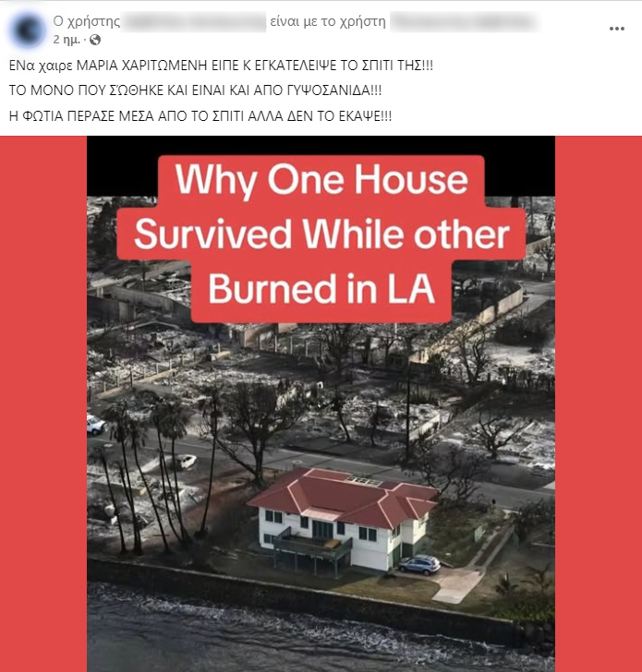Click the 'Why One House' headline overlay
Viewport: 642px width, 672px height.
[x=321, y=180]
